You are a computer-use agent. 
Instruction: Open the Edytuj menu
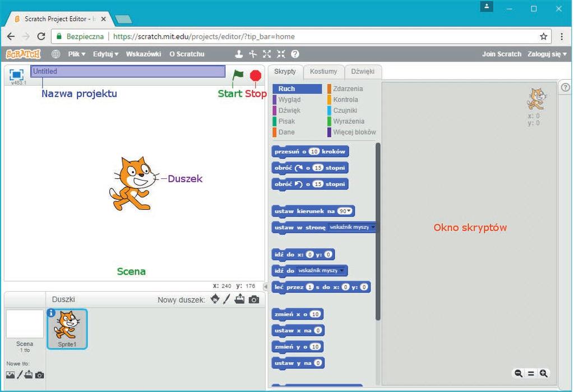click(x=105, y=54)
